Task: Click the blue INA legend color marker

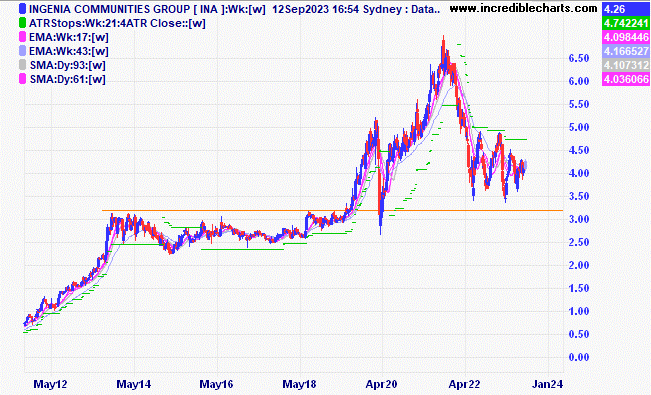Action: (22, 9)
